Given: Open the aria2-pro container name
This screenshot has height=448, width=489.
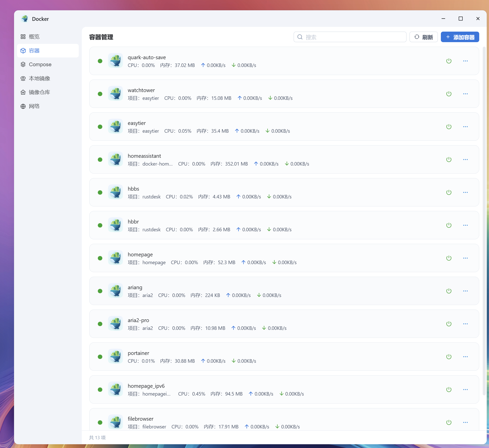Looking at the screenshot, I should 138,320.
